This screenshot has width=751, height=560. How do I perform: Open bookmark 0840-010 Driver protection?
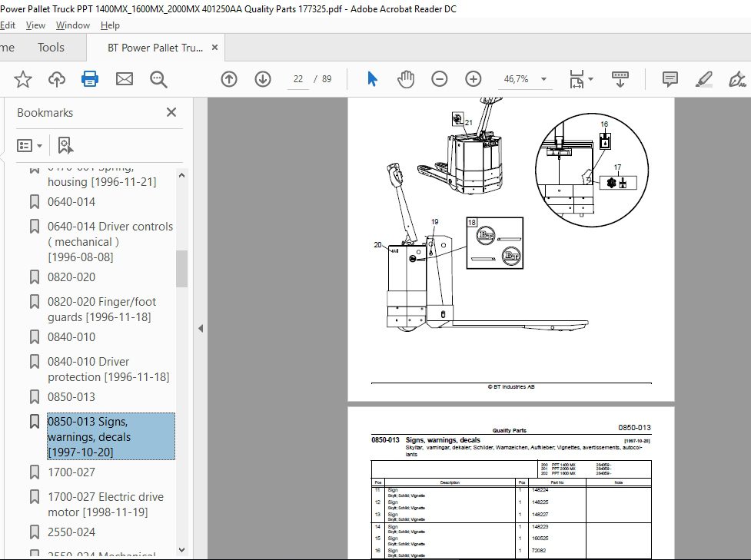[108, 369]
